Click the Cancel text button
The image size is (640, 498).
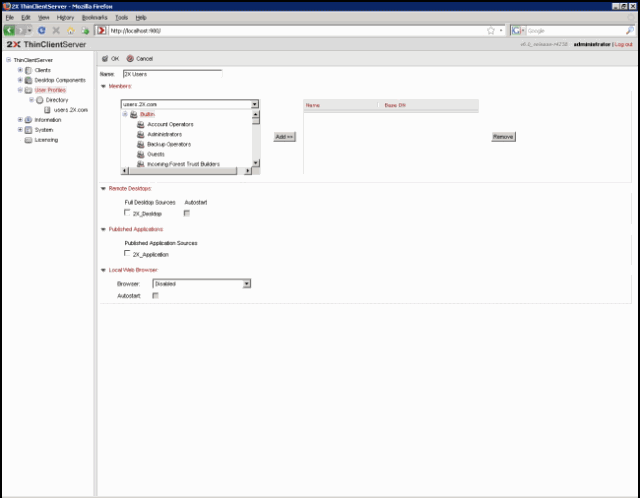click(x=144, y=59)
